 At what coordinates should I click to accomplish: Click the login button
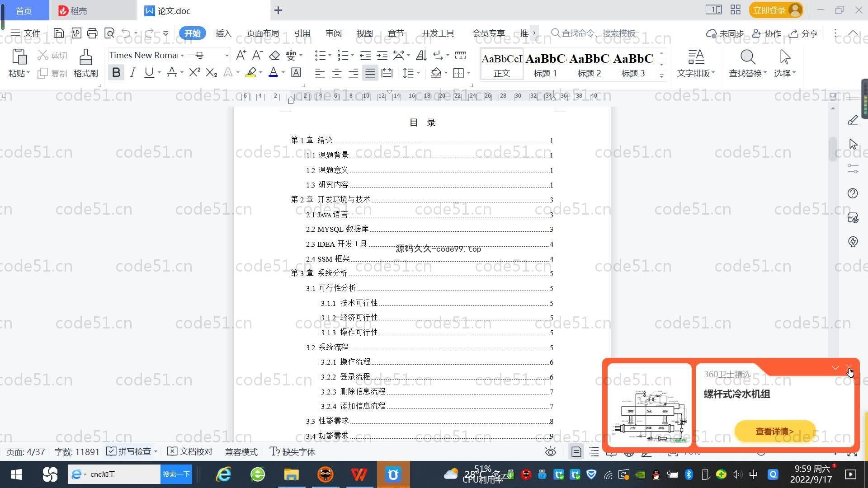pyautogui.click(x=776, y=10)
